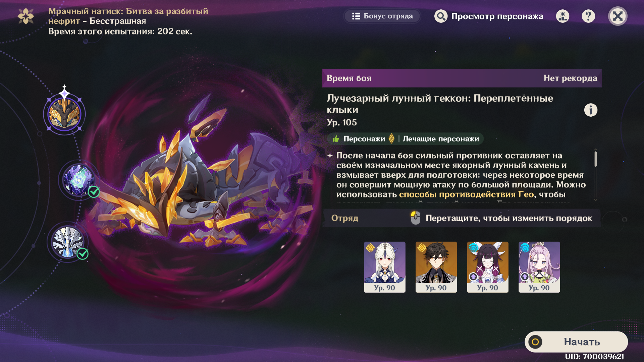
Task: Select the white striped boss stage icon
Action: tap(67, 242)
